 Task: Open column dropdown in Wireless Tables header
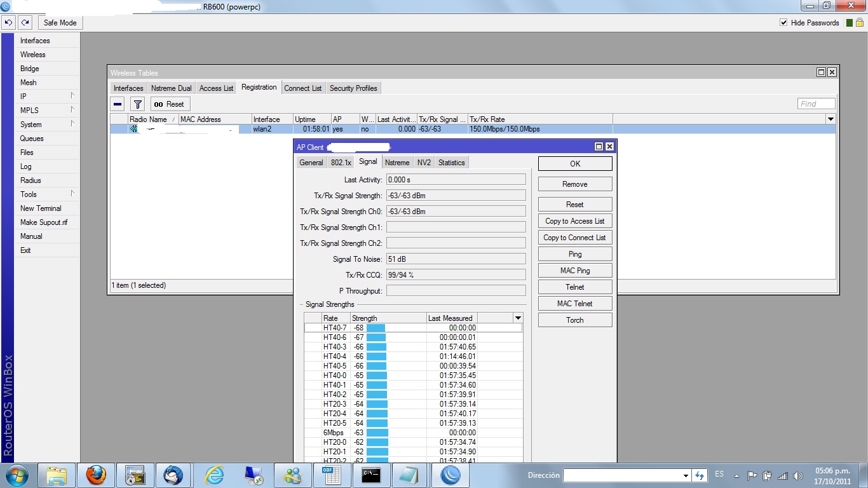(830, 119)
